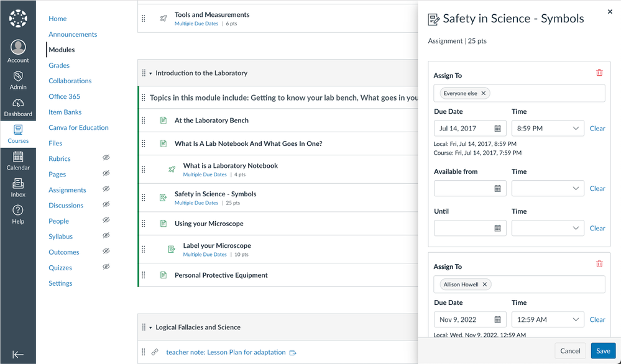Open the Dashboard from global navigation
The image size is (621, 364).
[x=18, y=107]
